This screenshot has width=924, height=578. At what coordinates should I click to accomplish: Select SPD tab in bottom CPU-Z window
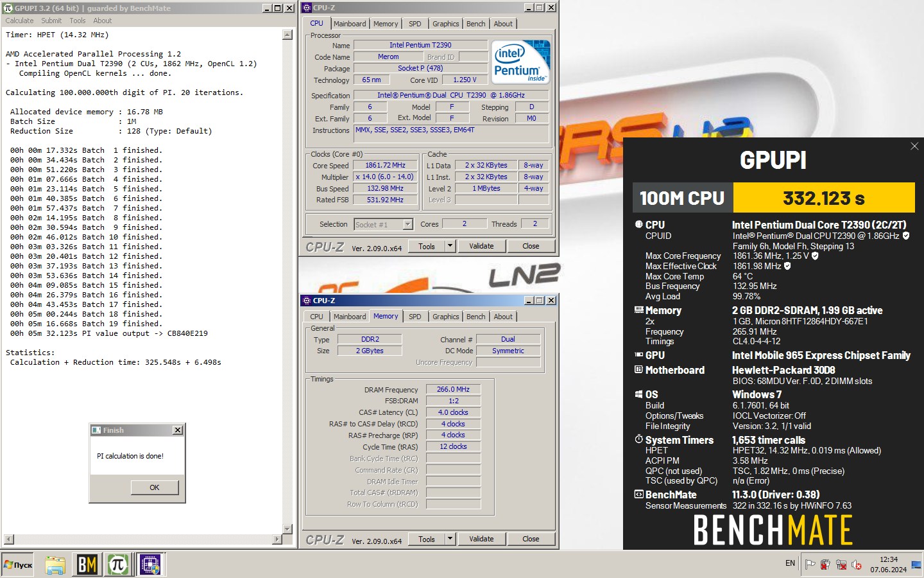coord(415,317)
